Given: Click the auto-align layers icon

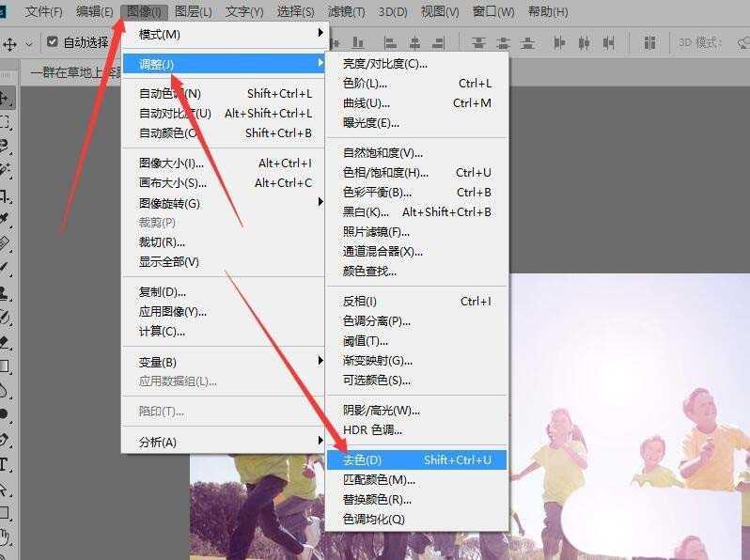Looking at the screenshot, I should (x=649, y=43).
